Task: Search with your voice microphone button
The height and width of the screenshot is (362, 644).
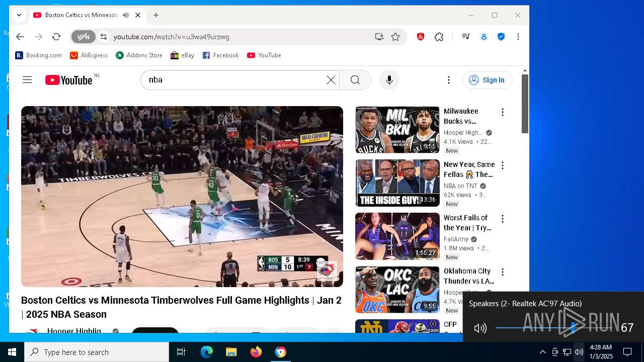Action: pyautogui.click(x=389, y=80)
